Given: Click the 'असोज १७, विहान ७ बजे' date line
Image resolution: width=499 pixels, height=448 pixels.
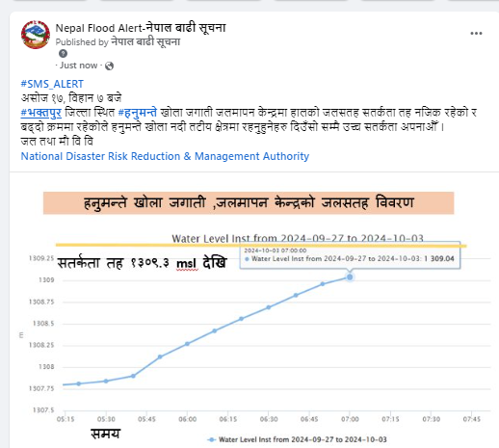Looking at the screenshot, I should point(71,98).
